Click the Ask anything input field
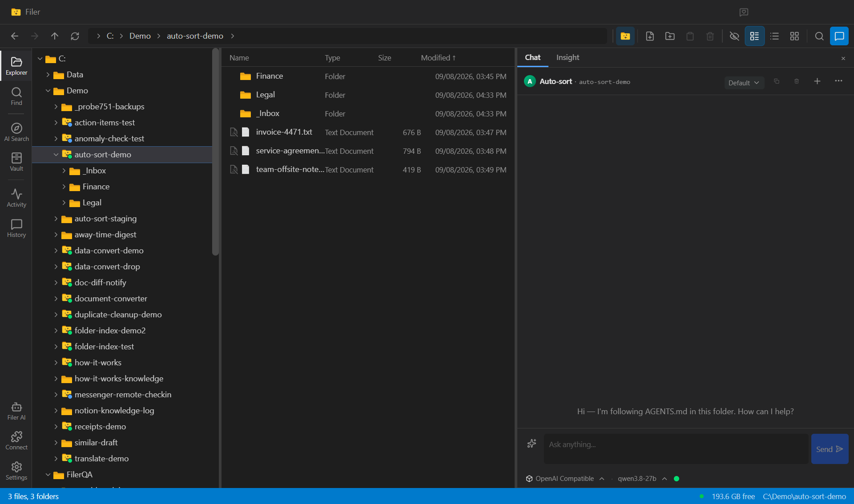Screen dimensions: 854x504 coord(676,448)
